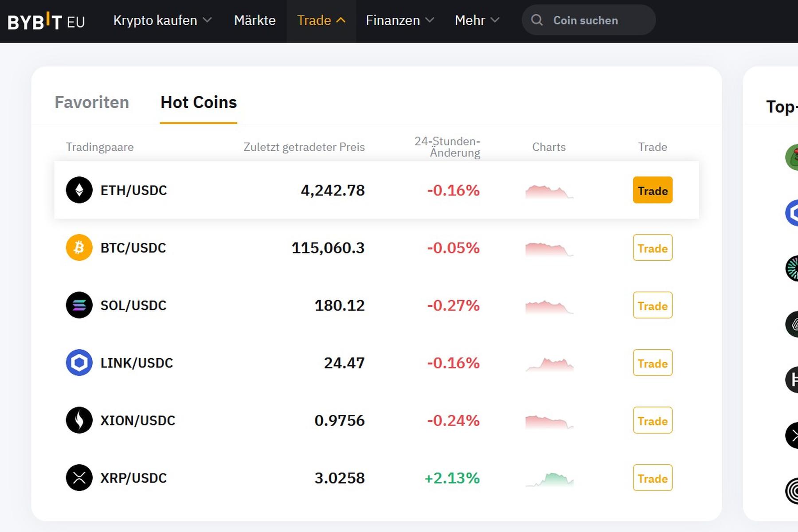Image resolution: width=798 pixels, height=532 pixels.
Task: Click the -0.27% change value
Action: pyautogui.click(x=453, y=305)
